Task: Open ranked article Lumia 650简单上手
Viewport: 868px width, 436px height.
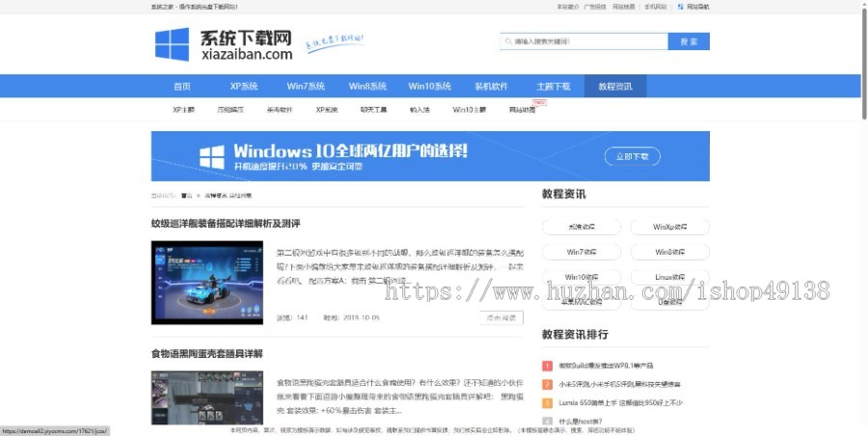Action: (x=620, y=403)
